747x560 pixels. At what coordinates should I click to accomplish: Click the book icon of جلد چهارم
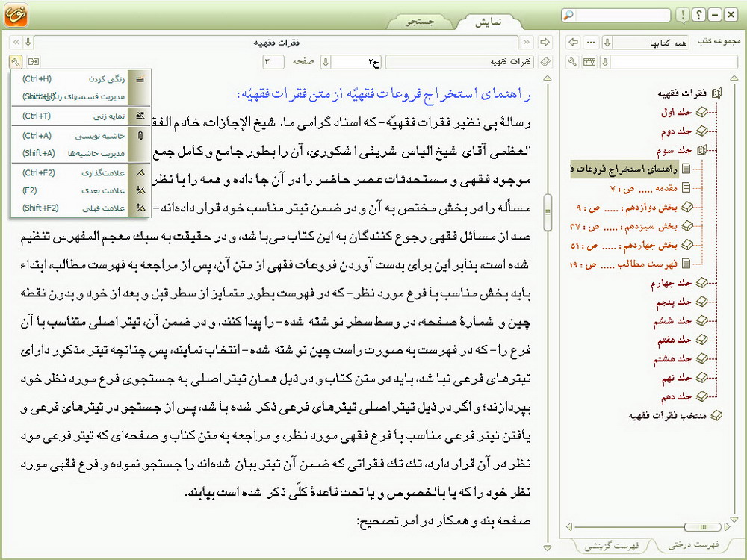coord(701,283)
